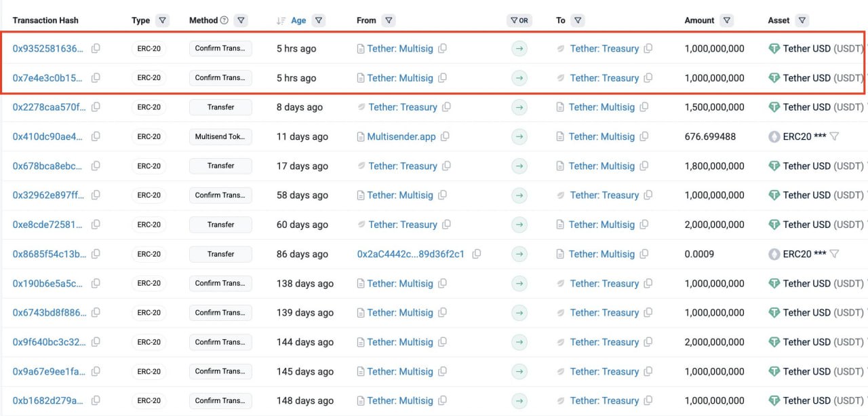The image size is (868, 416).
Task: Copy From address in the 138 days ago row
Action: (442, 283)
